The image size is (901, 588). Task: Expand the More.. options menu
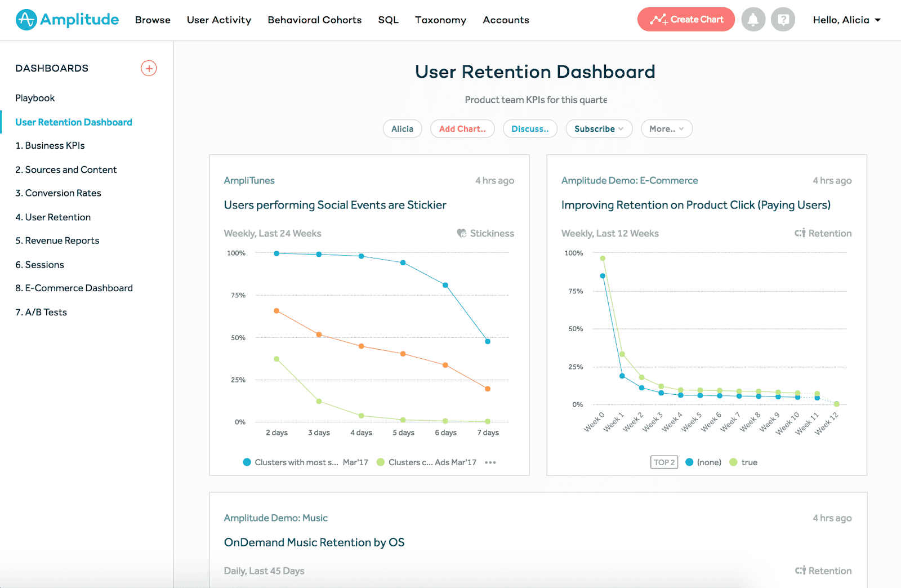coord(666,128)
